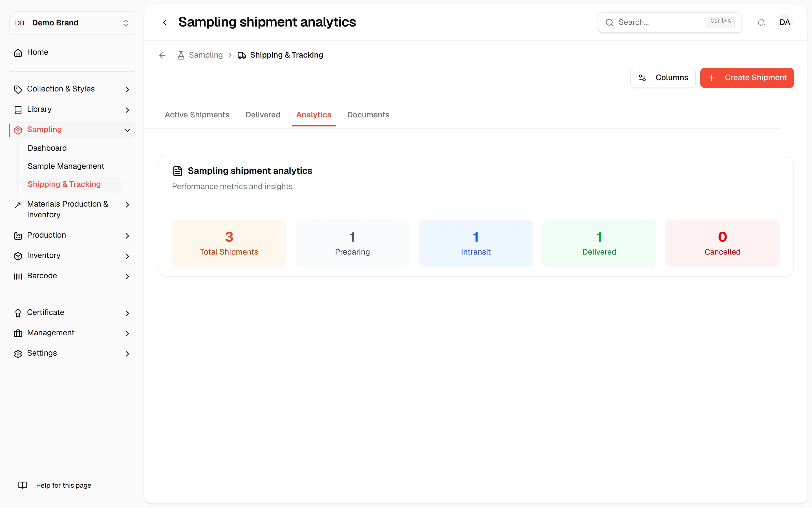
Task: Focus the Search input field
Action: (669, 23)
